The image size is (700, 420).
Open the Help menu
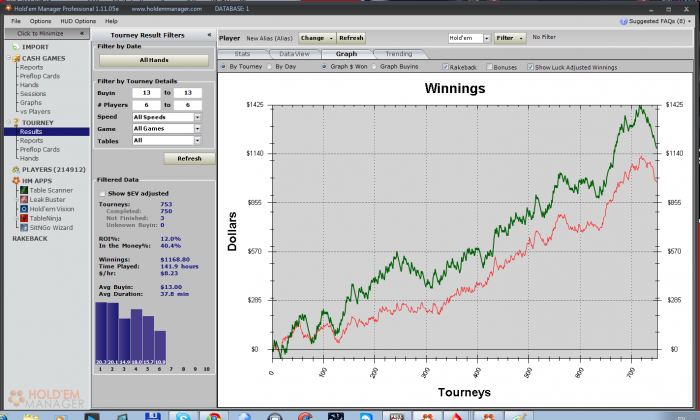(111, 21)
